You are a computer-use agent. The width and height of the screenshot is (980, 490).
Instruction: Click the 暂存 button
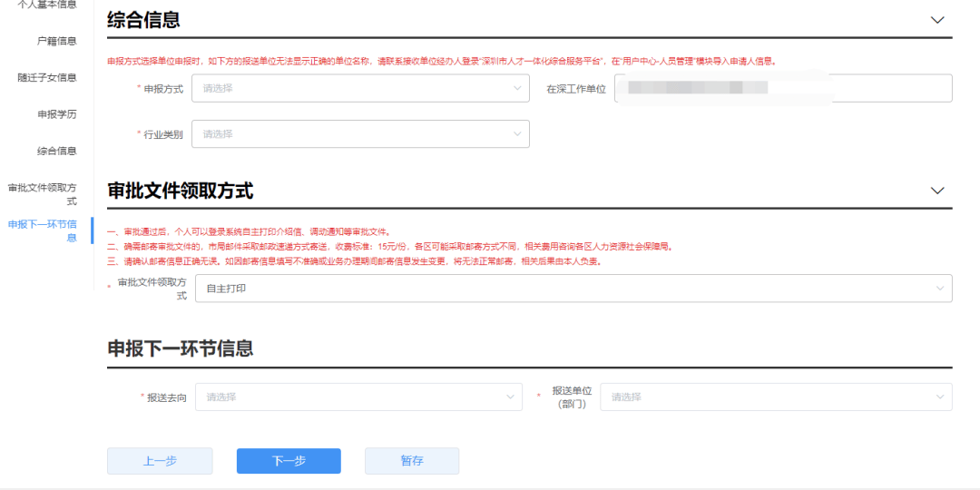tap(412, 461)
